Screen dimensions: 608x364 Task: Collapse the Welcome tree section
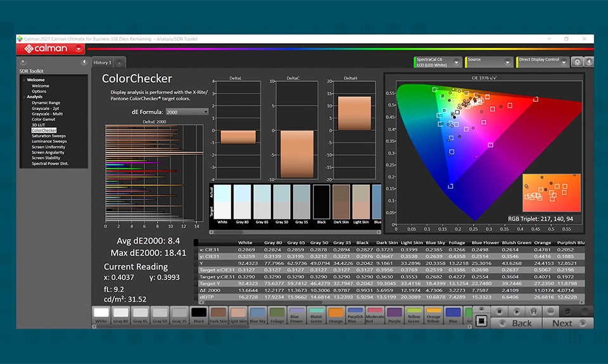click(23, 80)
